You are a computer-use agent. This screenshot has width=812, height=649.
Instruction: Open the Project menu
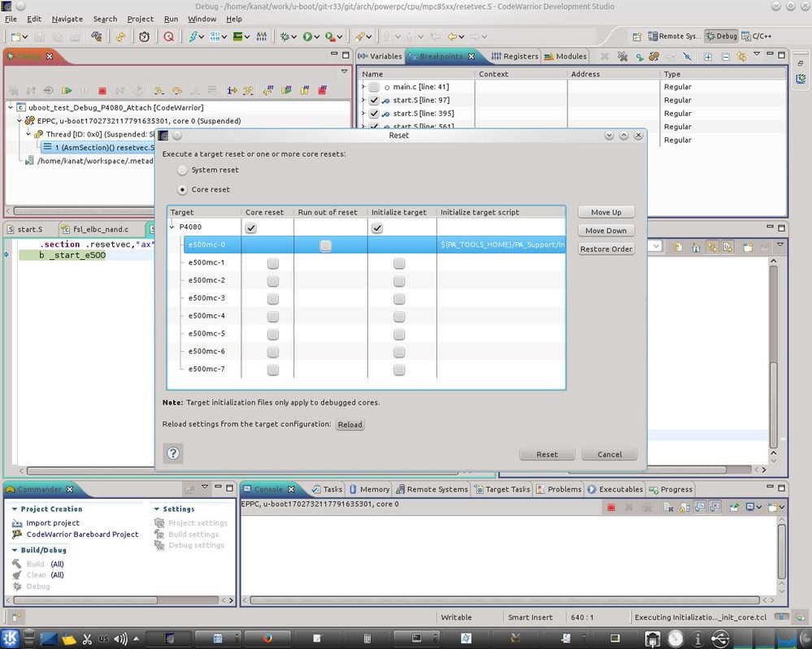tap(141, 19)
